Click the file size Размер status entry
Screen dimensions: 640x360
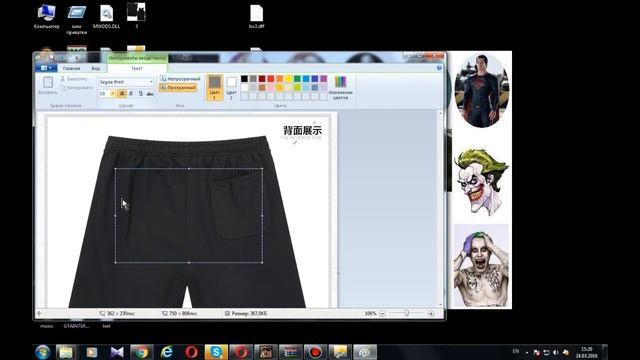(x=246, y=313)
